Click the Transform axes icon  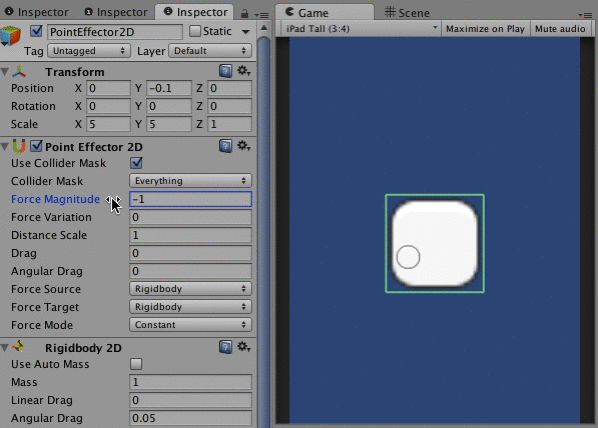click(x=19, y=71)
